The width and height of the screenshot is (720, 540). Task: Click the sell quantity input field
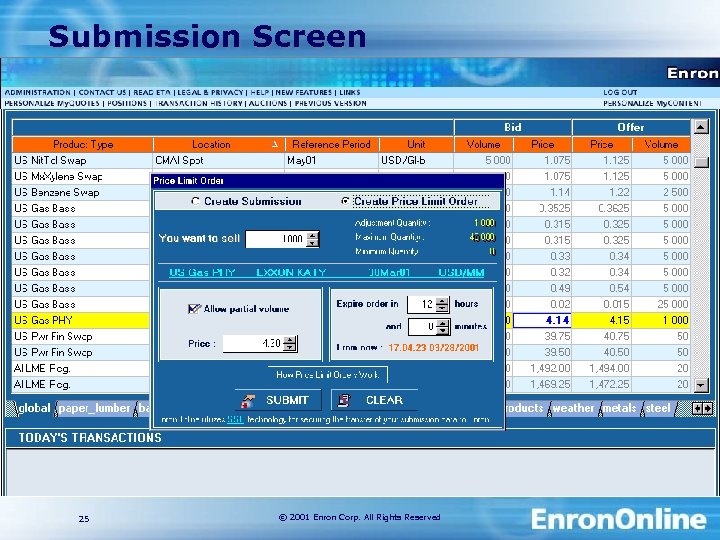(276, 239)
